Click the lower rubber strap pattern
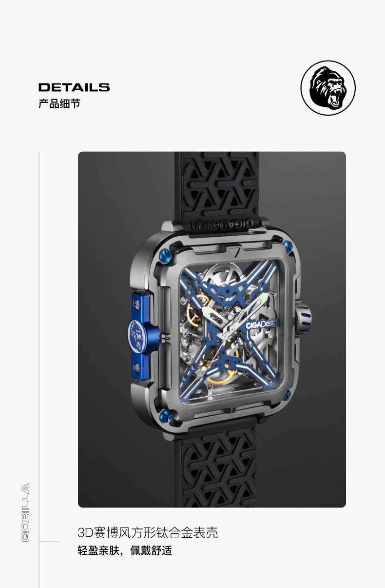The width and height of the screenshot is (385, 588). 219,468
